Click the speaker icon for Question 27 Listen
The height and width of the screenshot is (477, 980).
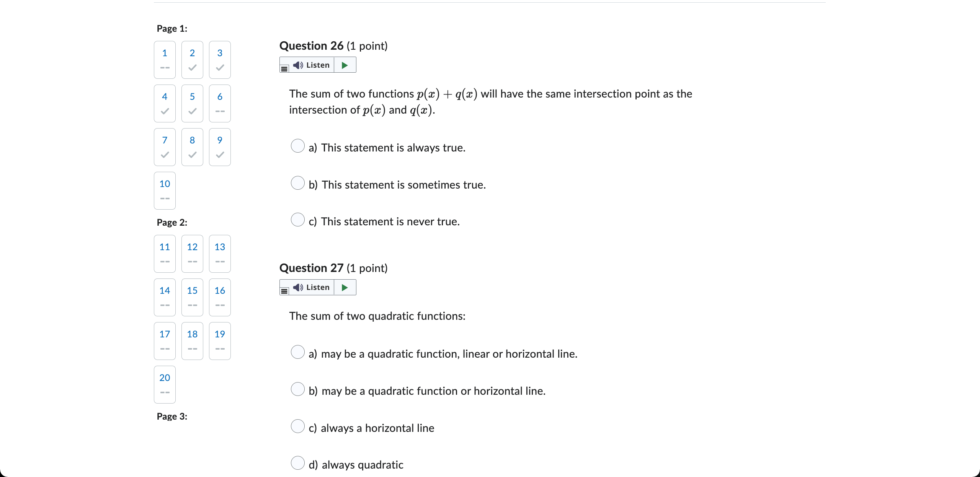[298, 287]
